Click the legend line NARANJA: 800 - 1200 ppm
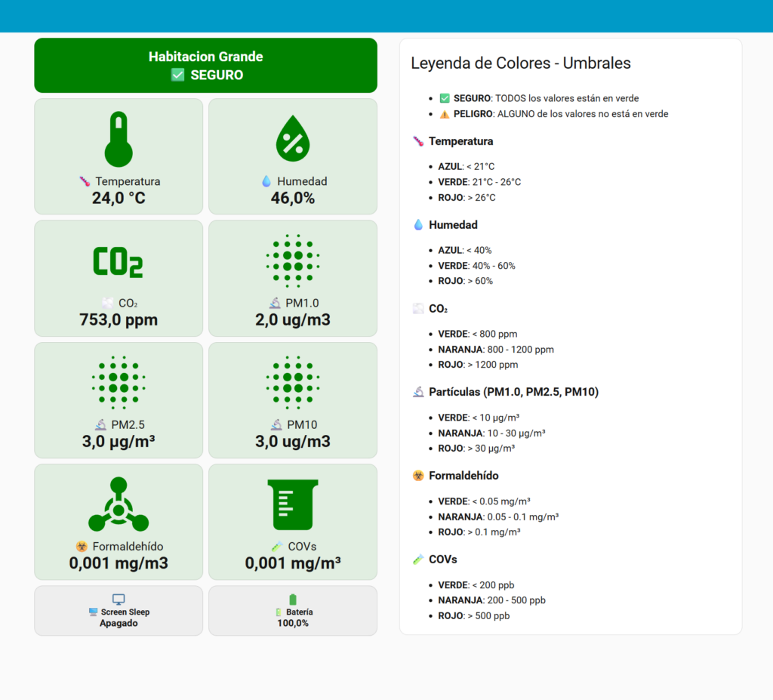Viewport: 773px width, 700px height. [x=496, y=350]
